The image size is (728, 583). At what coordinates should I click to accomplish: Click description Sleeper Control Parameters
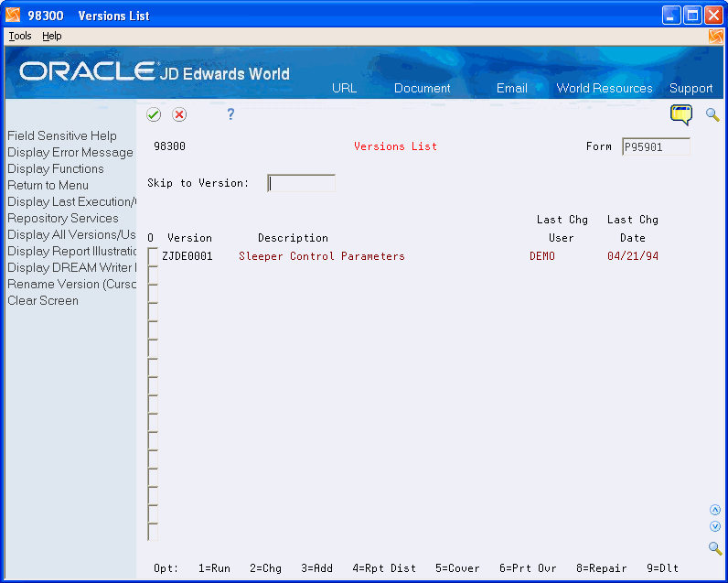tap(322, 256)
